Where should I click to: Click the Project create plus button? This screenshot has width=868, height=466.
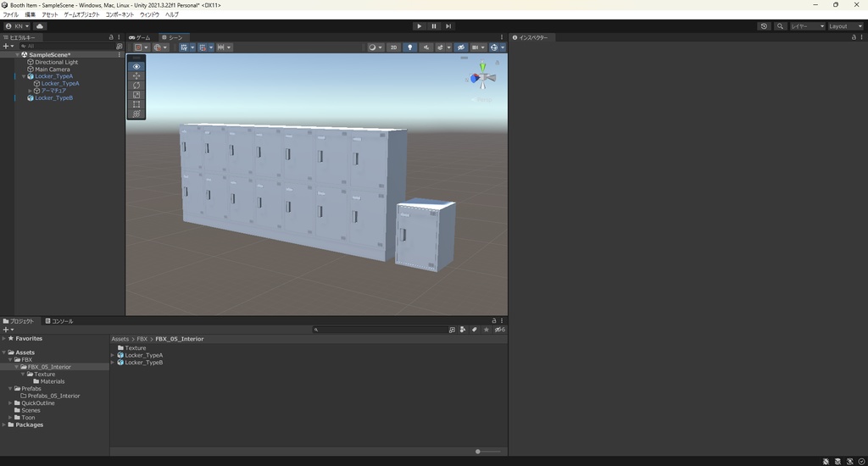[8, 330]
